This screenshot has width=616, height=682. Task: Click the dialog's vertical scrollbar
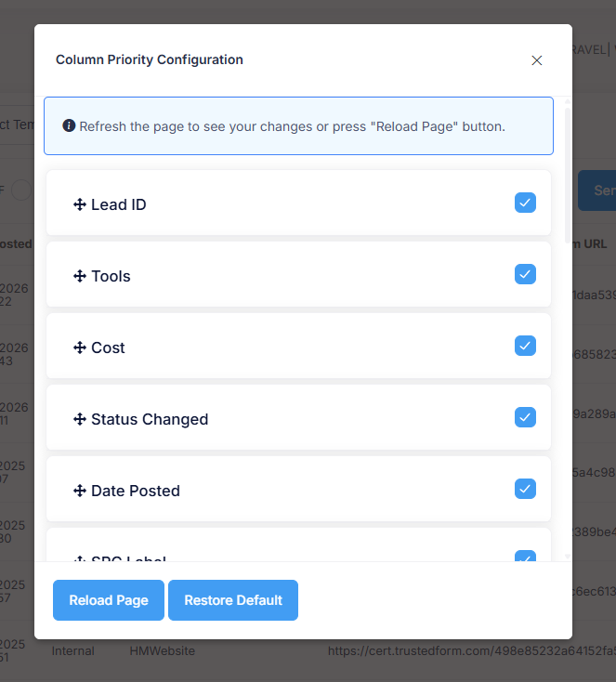(x=568, y=177)
